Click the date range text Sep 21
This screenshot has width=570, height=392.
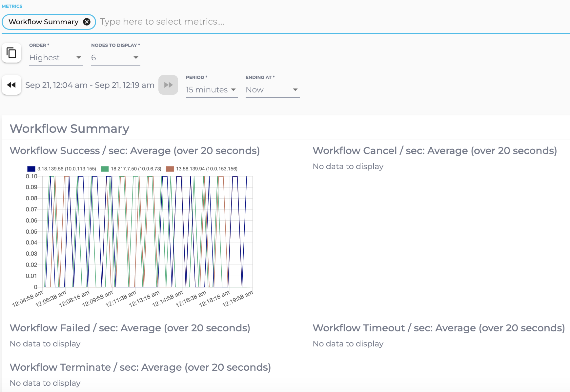[90, 85]
